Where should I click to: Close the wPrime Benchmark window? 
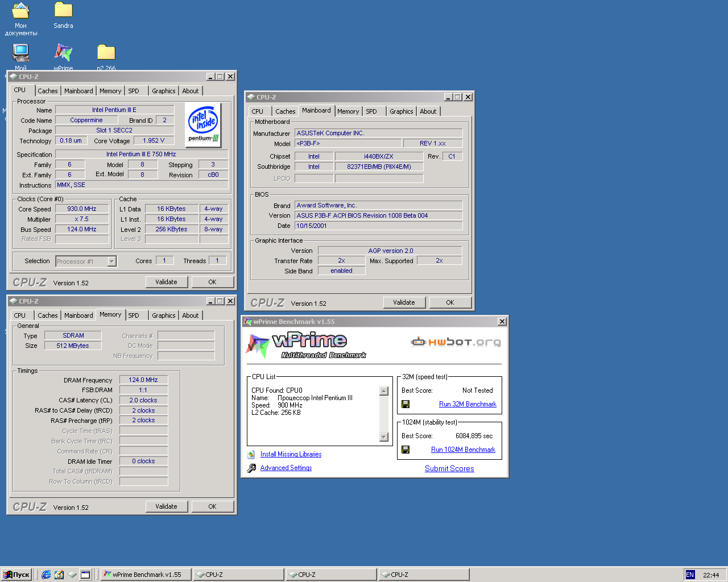(x=502, y=322)
